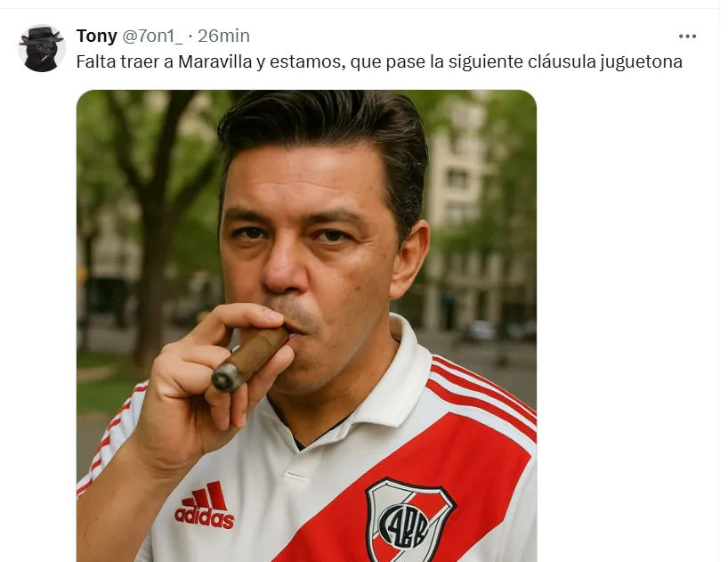Open the attached photo of man smoking

tap(306, 326)
